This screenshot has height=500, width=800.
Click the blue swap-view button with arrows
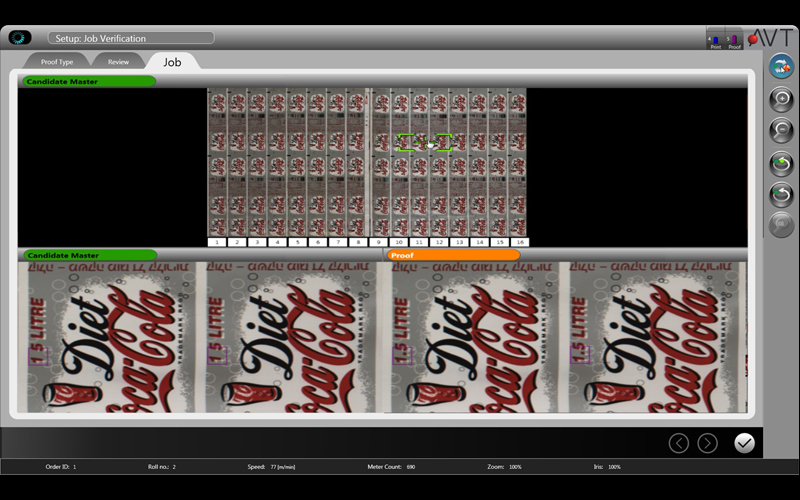781,66
